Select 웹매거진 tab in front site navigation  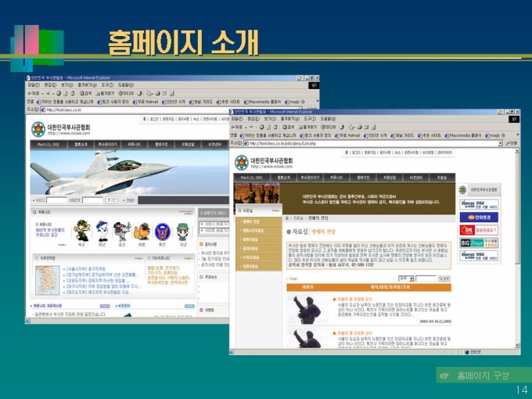[363, 178]
